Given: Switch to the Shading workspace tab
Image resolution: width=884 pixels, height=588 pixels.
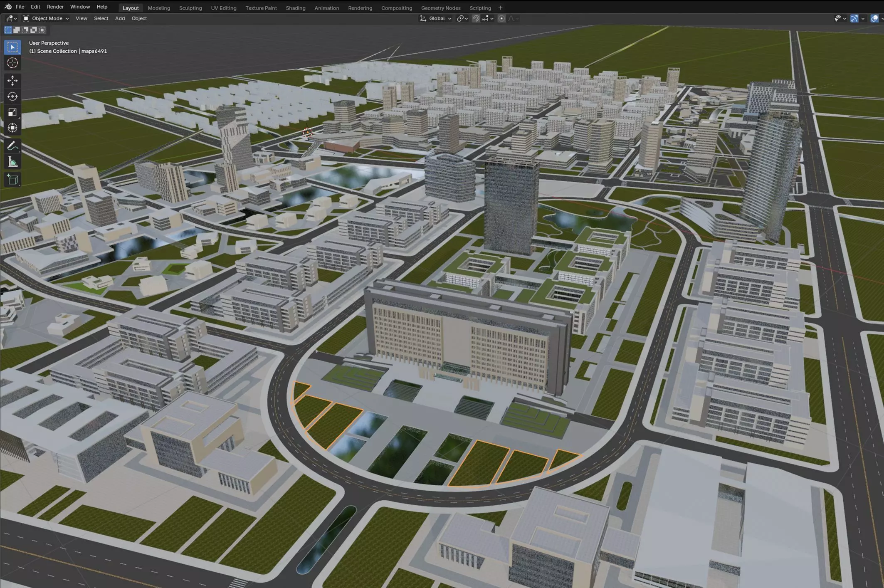Looking at the screenshot, I should click(x=296, y=8).
